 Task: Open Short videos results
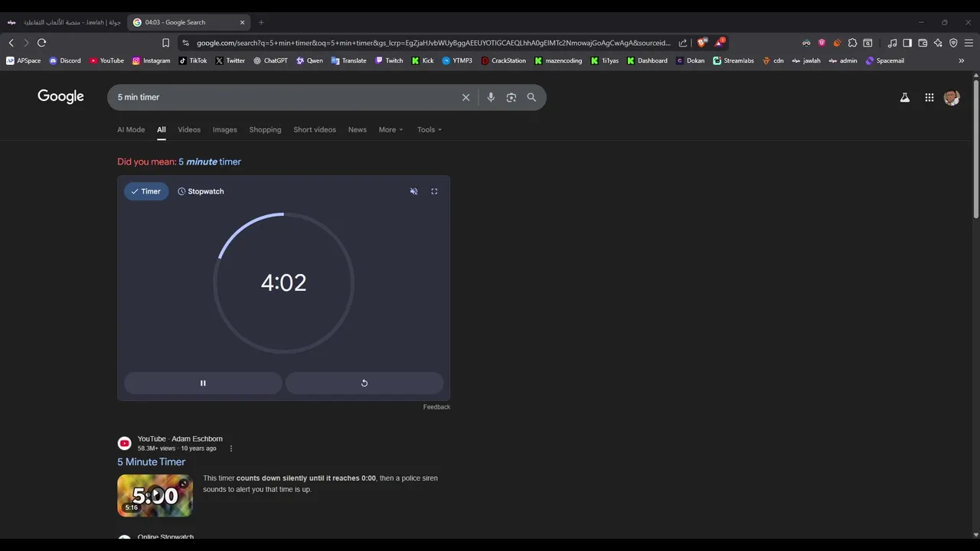click(315, 129)
